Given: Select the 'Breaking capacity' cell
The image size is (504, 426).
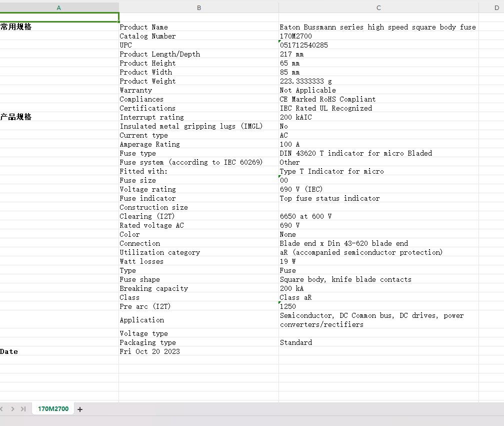Looking at the screenshot, I should [198, 288].
